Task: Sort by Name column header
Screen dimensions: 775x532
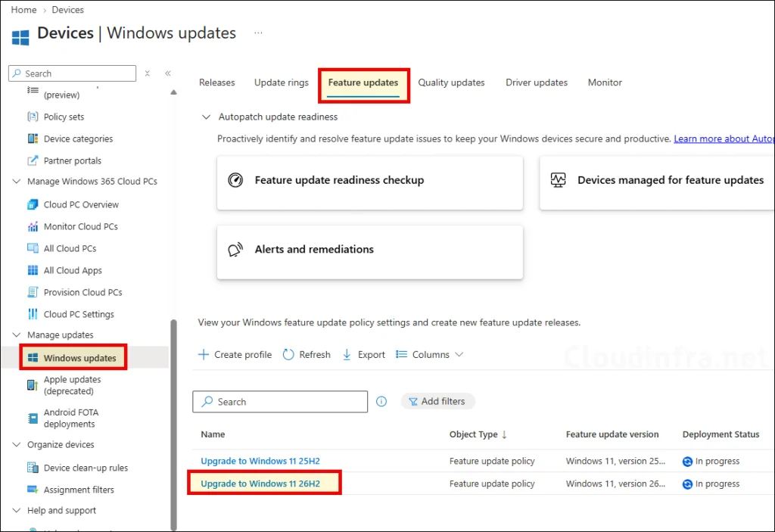Action: 213,434
